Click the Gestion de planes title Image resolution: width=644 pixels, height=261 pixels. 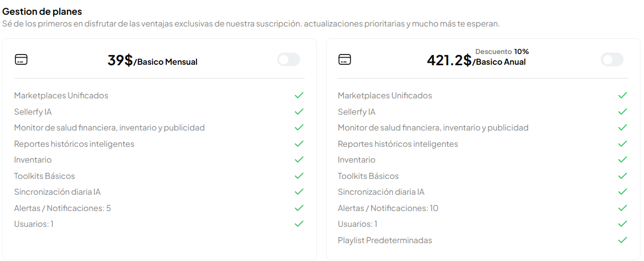tap(42, 11)
